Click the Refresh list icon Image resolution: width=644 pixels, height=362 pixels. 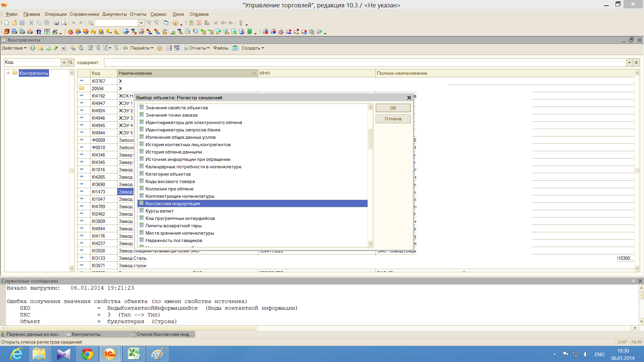click(x=125, y=48)
